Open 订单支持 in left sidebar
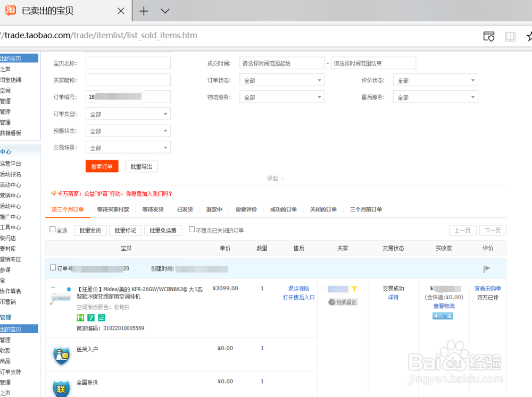 click(x=11, y=371)
